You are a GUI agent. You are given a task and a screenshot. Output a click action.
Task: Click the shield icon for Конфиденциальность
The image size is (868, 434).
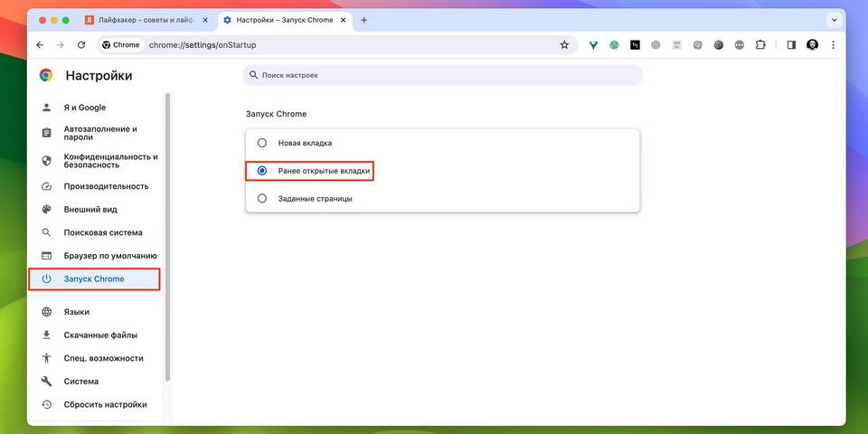click(x=46, y=161)
